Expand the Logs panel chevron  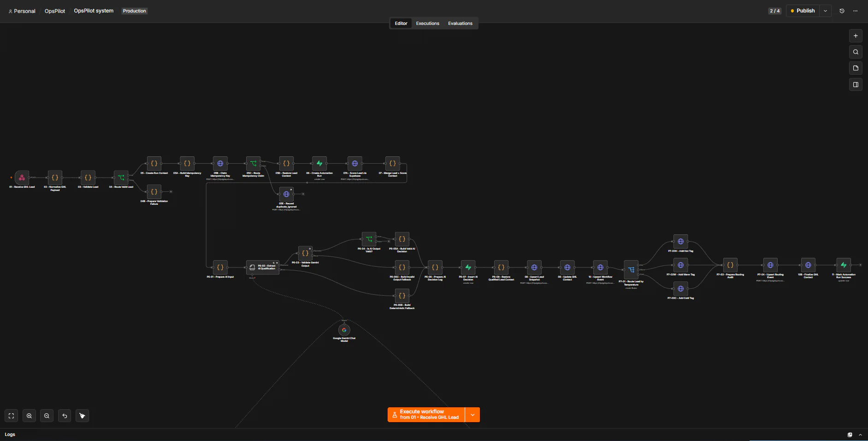[860, 435]
